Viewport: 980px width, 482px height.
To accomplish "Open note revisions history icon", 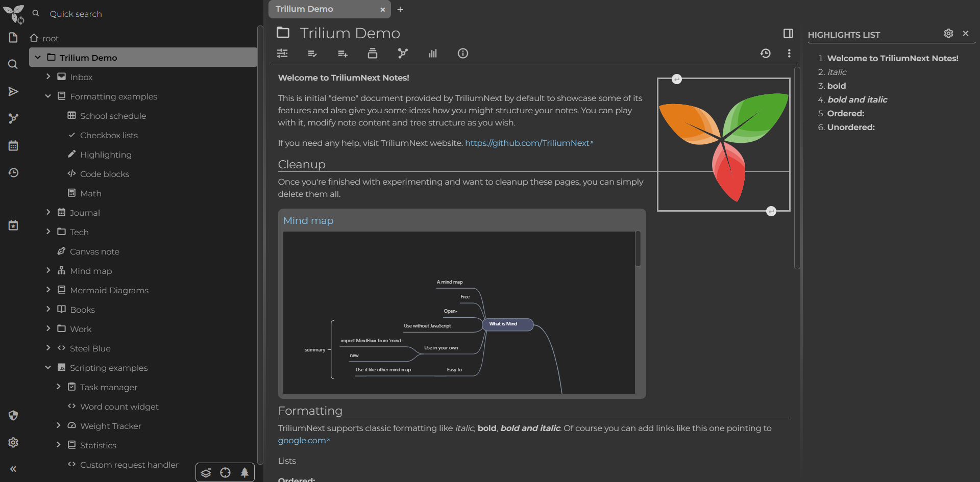I will pyautogui.click(x=765, y=53).
